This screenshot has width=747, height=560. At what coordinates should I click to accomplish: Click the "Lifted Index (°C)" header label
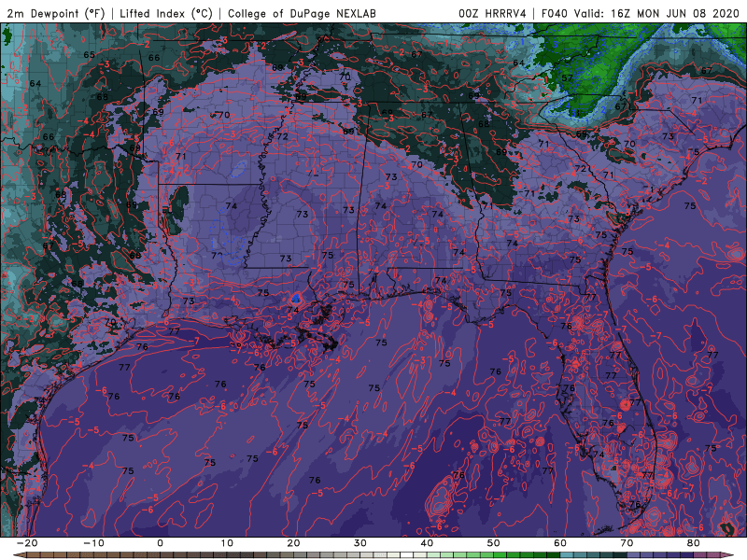pos(166,13)
